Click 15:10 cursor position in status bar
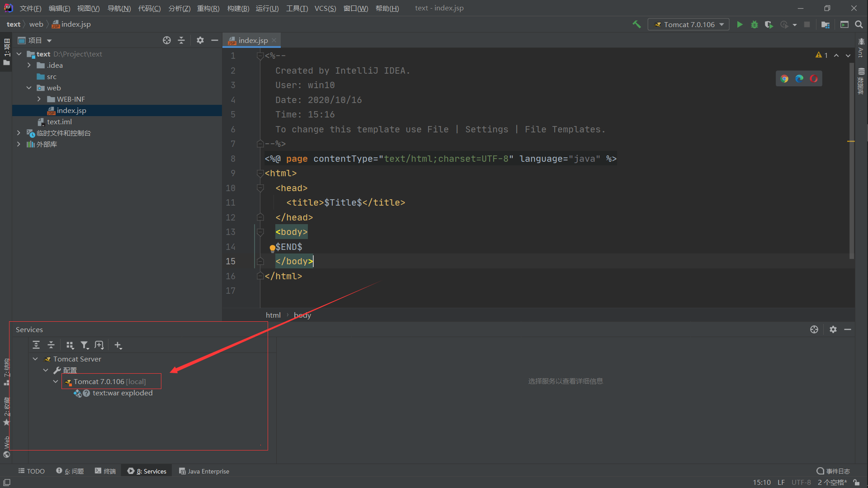Viewport: 868px width, 488px height. (762, 483)
